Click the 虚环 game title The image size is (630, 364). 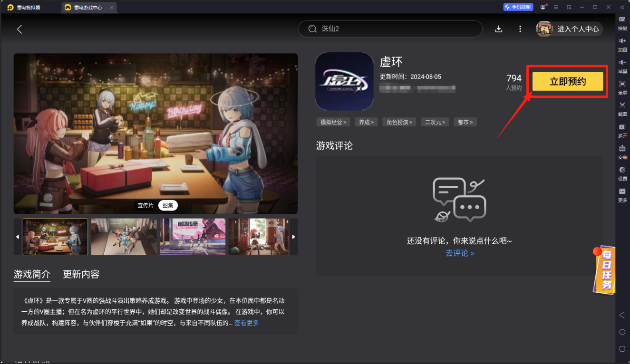(x=391, y=62)
